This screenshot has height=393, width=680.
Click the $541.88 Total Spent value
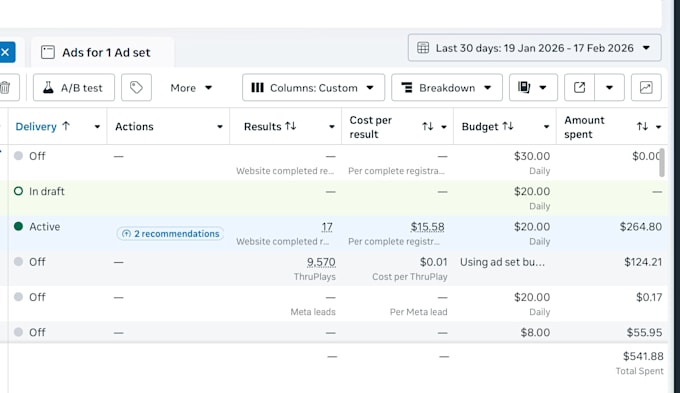643,356
